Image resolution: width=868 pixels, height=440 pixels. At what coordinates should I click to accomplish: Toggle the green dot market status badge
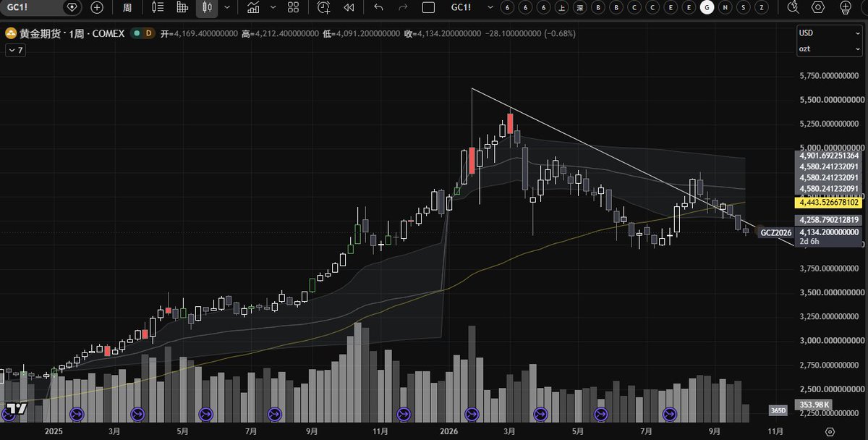[136, 33]
